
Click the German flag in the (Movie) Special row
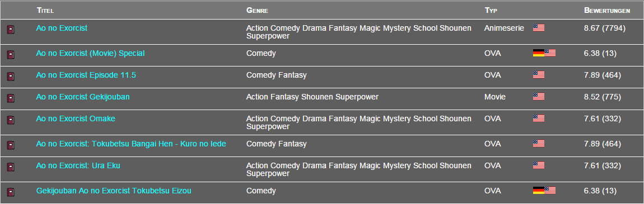point(539,53)
